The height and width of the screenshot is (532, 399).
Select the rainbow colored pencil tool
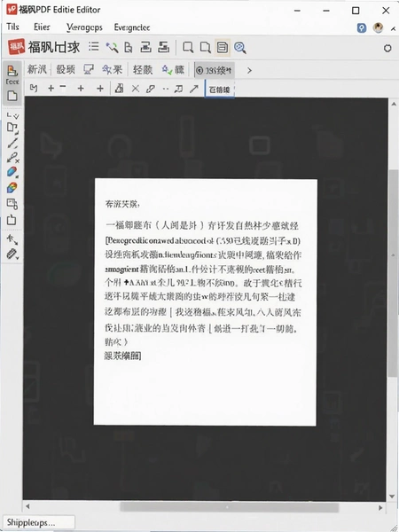pyautogui.click(x=12, y=187)
